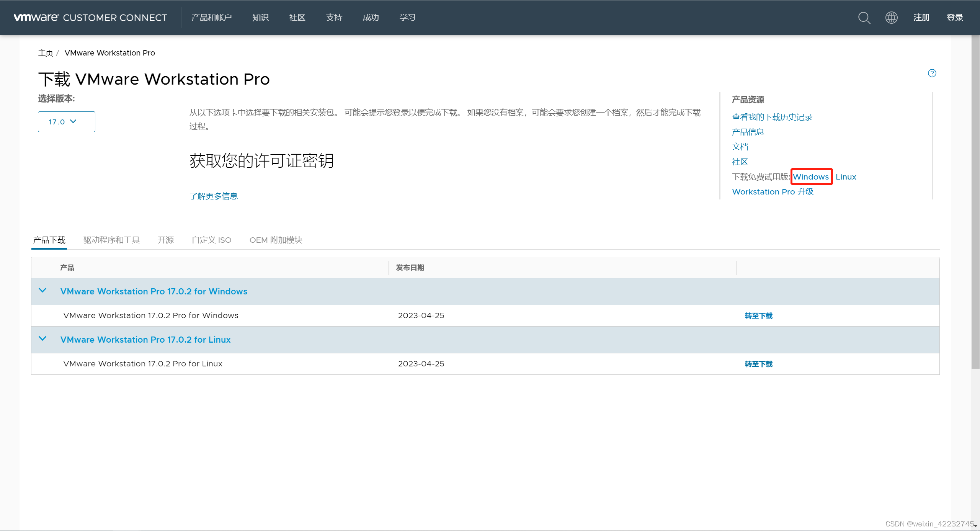
Task: Collapse Workstation Pro 17.0.2 for Windows row
Action: tap(42, 291)
